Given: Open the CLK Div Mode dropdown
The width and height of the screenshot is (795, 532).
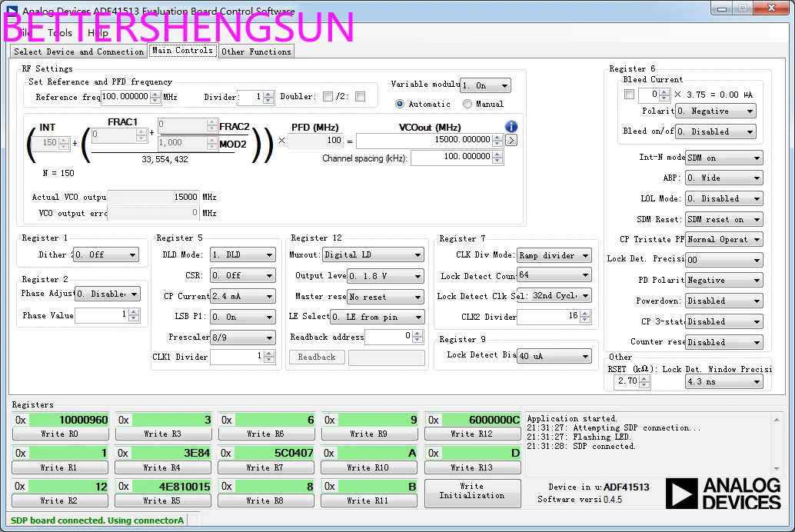Looking at the screenshot, I should (554, 255).
